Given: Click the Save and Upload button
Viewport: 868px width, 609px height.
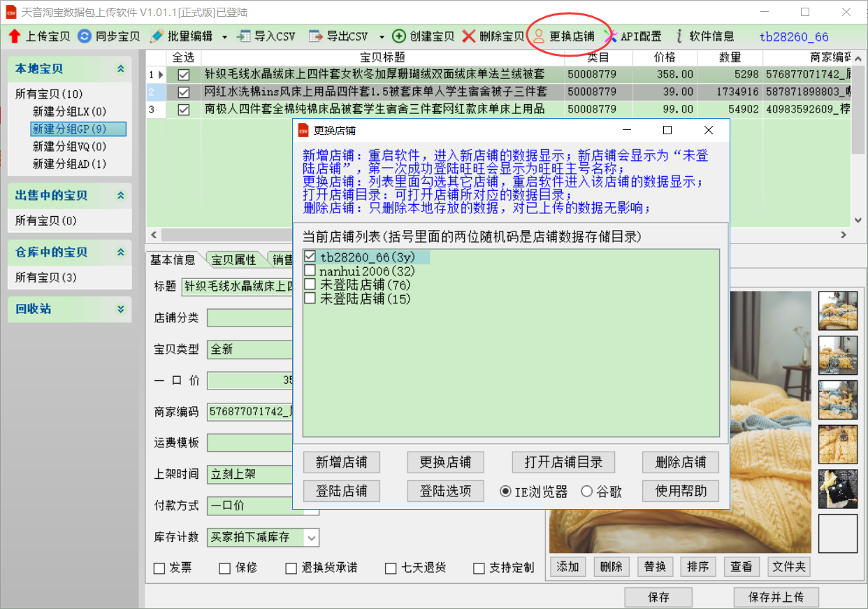Looking at the screenshot, I should pyautogui.click(x=776, y=598).
